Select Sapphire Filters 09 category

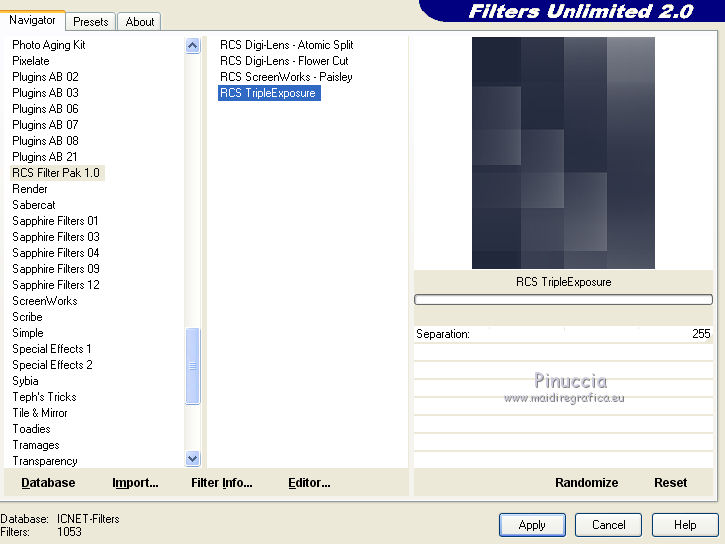tap(55, 269)
